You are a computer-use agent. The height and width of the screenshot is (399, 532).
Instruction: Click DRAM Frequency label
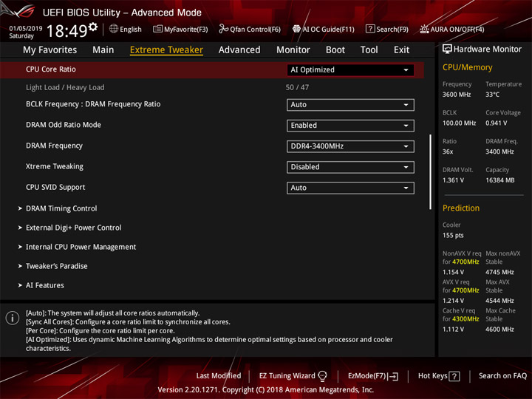[54, 146]
